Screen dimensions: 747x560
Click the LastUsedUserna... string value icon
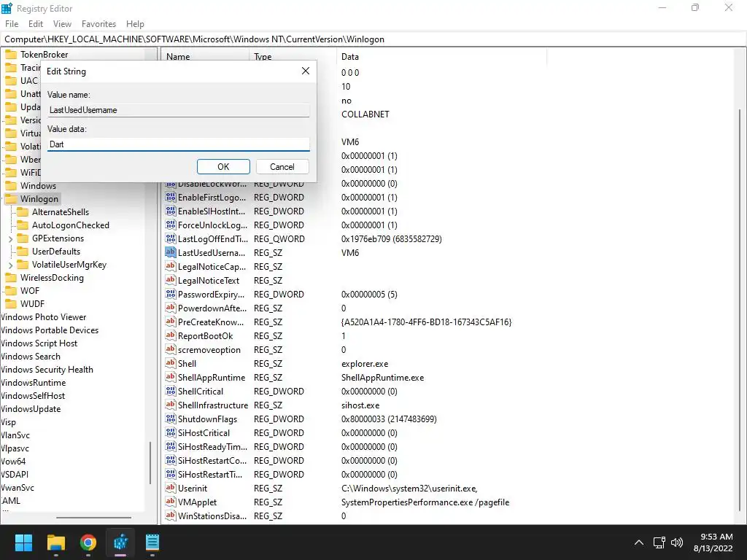pos(171,252)
